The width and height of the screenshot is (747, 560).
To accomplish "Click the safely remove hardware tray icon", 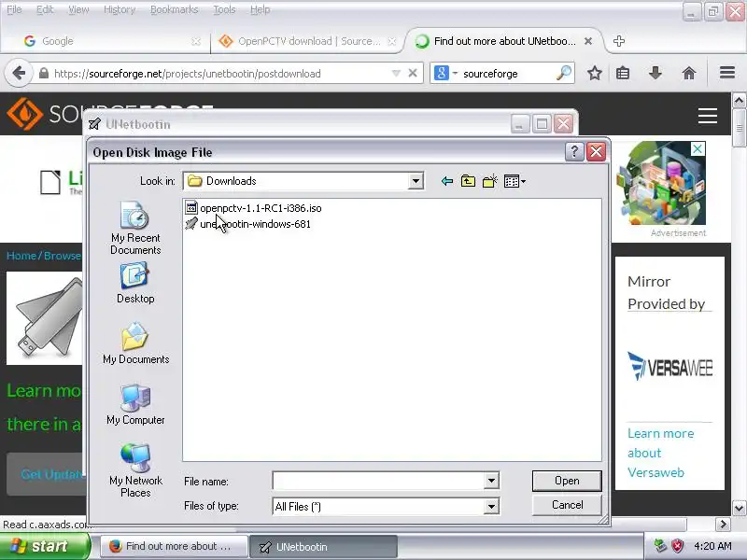I will 660,546.
